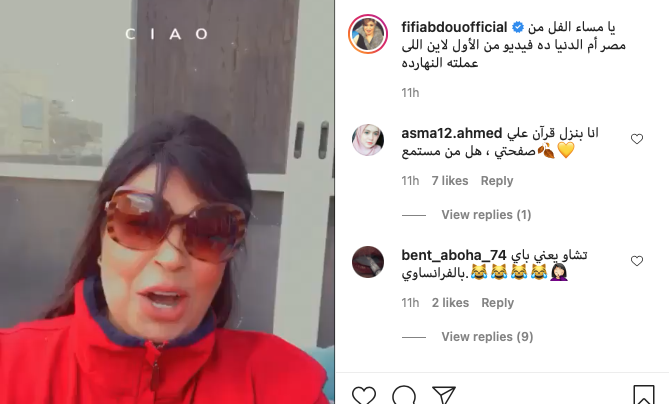Open asma12.ahmed username link

(451, 133)
